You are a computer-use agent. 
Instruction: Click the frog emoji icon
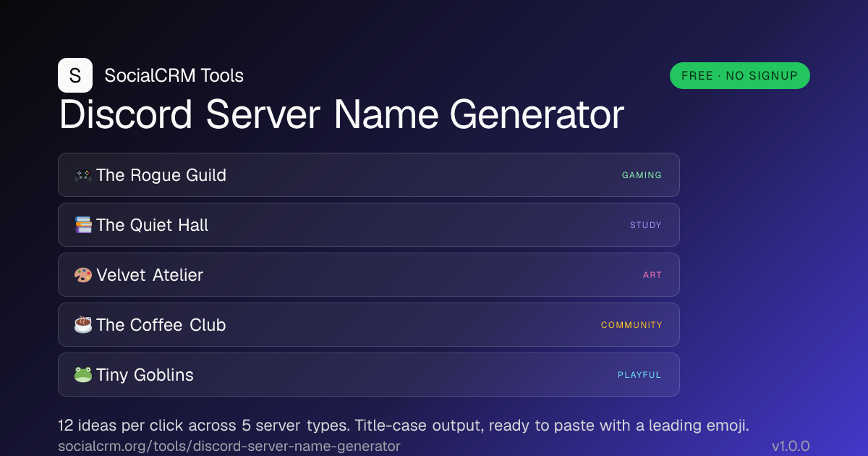point(83,375)
